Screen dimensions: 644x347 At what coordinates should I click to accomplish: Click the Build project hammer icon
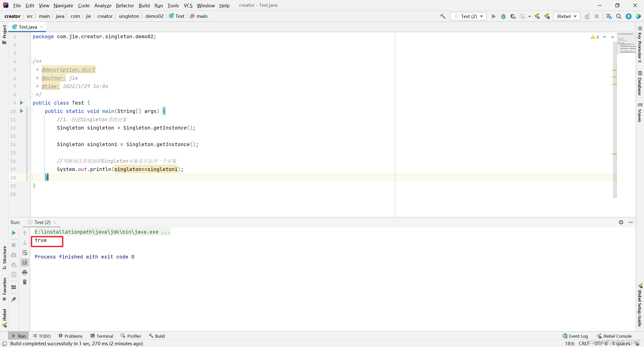(x=443, y=16)
